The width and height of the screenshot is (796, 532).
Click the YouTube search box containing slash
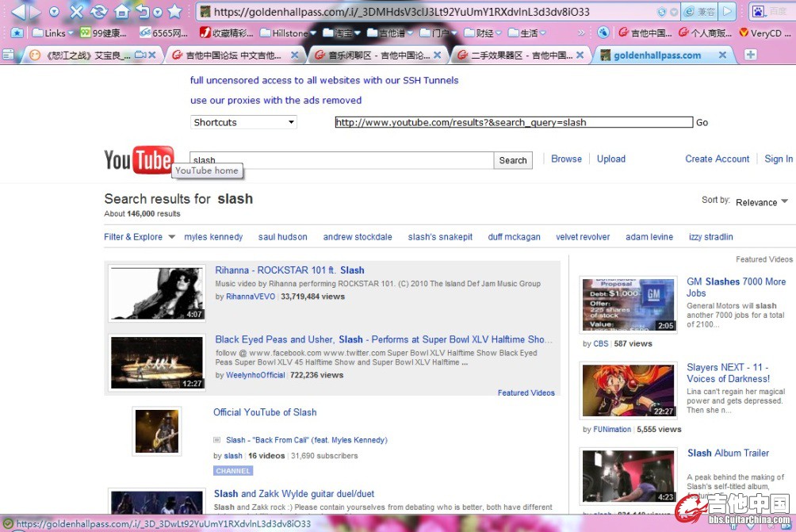[x=341, y=160]
